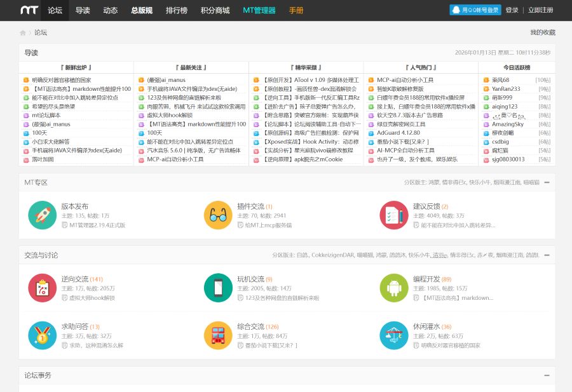Viewport: 572px width, 392px height.
Task: Open the 休闲灌水 umbrella icon
Action: coord(393,335)
